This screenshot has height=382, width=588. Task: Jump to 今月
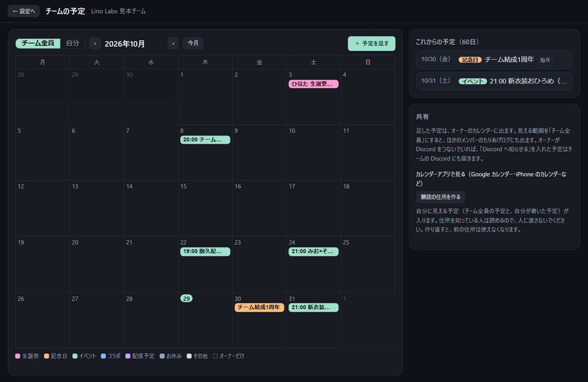[x=193, y=43]
